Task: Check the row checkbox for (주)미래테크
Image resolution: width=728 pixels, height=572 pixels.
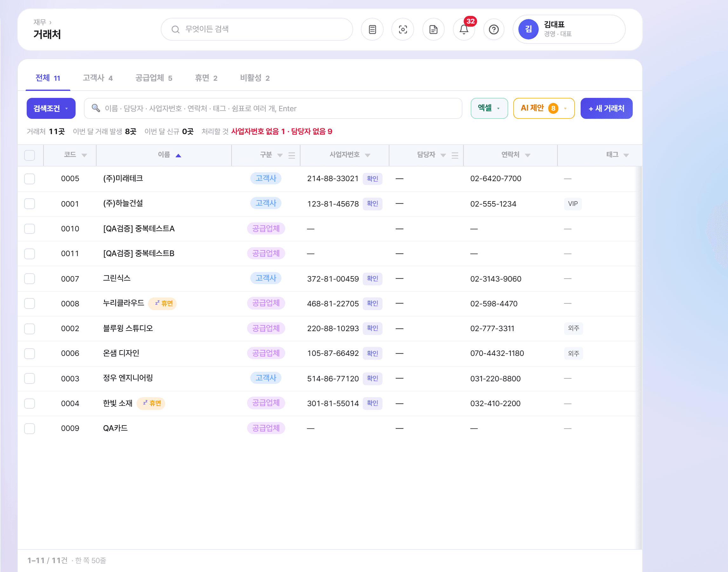Action: click(x=30, y=179)
